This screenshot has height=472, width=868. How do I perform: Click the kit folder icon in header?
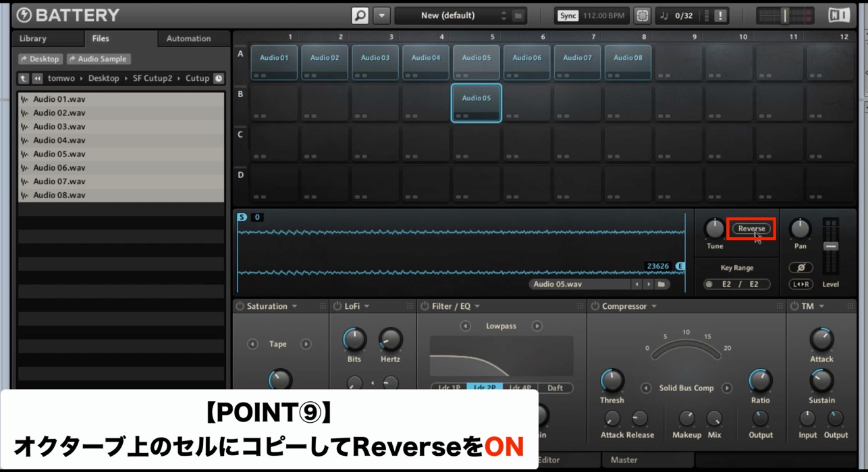pyautogui.click(x=518, y=15)
